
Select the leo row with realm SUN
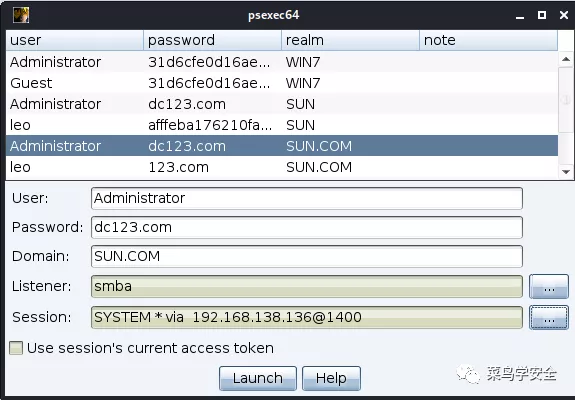[282, 125]
